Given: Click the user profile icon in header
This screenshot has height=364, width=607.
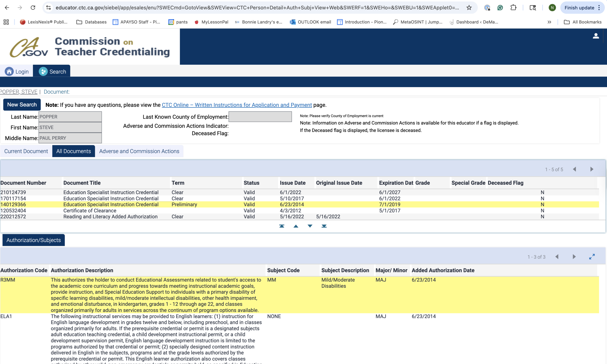Looking at the screenshot, I should click(x=596, y=36).
